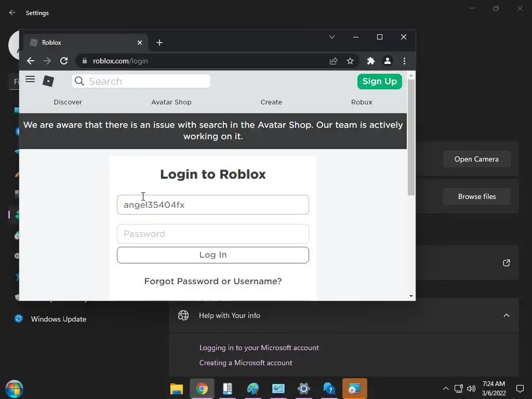Open the Create tab
This screenshot has width=532, height=399.
tap(271, 102)
